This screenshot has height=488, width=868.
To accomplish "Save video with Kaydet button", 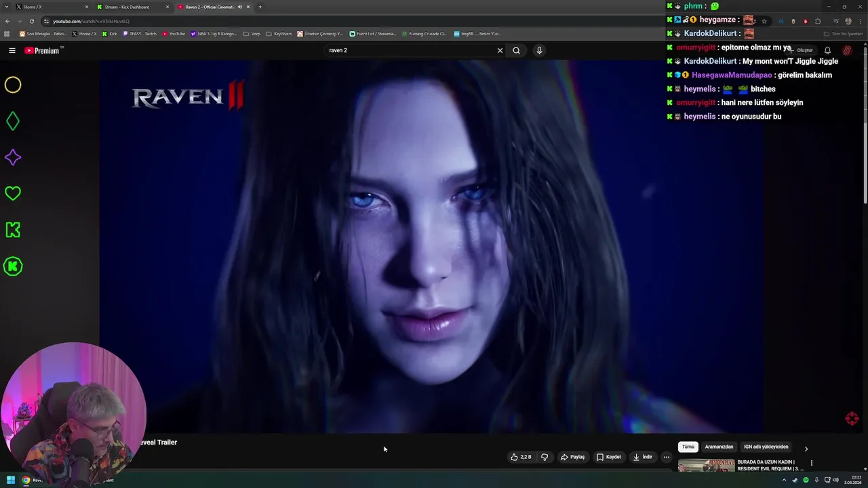I will (x=608, y=457).
